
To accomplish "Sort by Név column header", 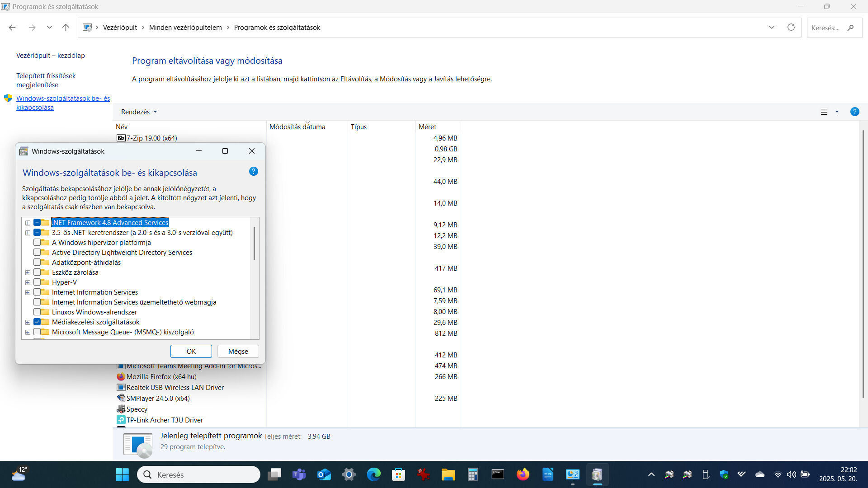I will tap(189, 127).
